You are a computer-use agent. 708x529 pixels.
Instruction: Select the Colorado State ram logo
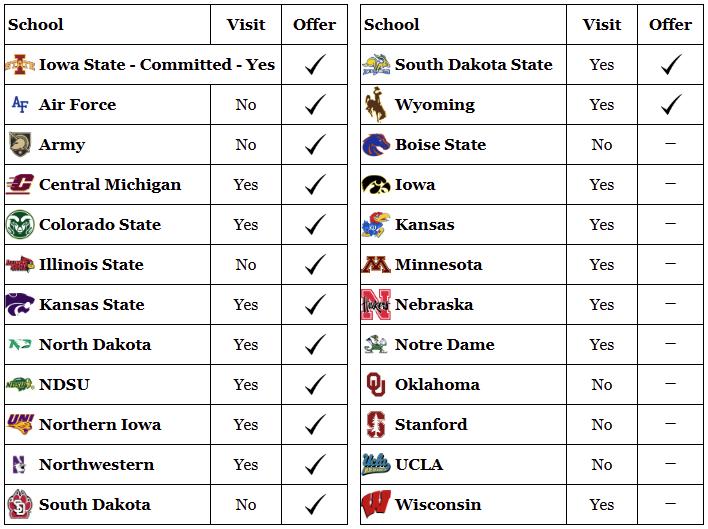20,224
